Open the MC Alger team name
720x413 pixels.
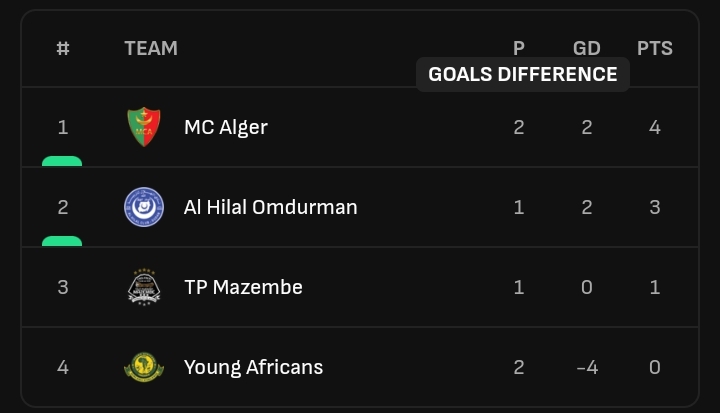pos(225,127)
